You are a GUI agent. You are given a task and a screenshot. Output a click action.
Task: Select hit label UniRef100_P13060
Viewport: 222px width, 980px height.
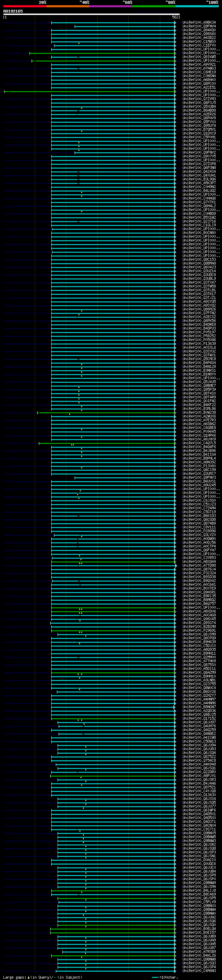coord(199,466)
